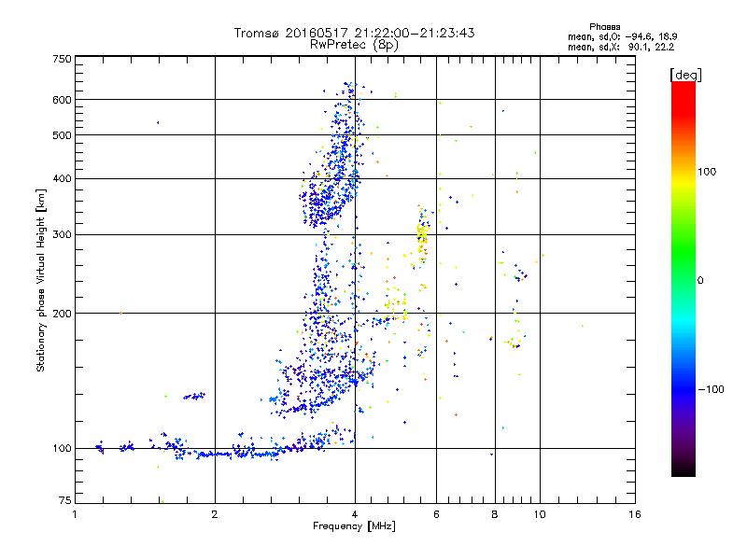This screenshot has width=747, height=560.
Task: Click the phase colorbar gradient
Action: click(684, 278)
